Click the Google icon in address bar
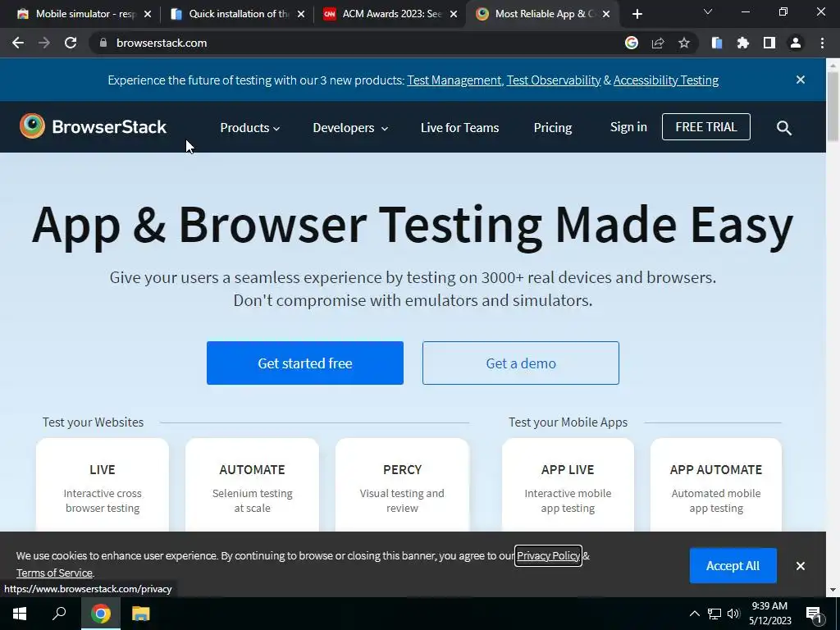The height and width of the screenshot is (630, 840). 632,43
